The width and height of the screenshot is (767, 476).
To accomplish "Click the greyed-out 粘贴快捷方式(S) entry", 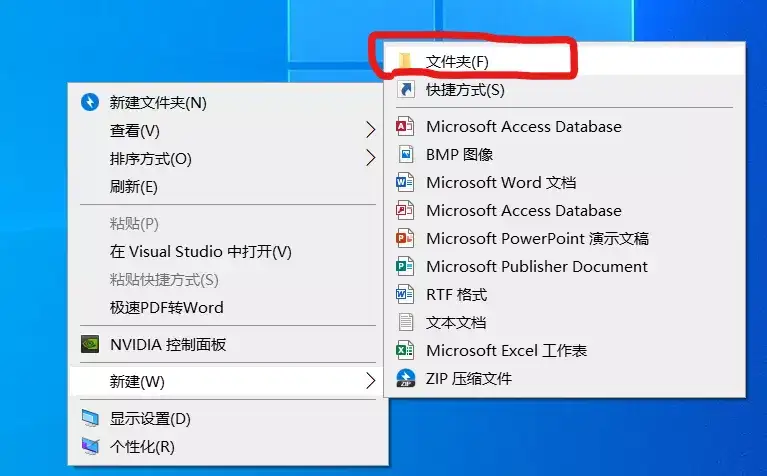I will pos(164,279).
